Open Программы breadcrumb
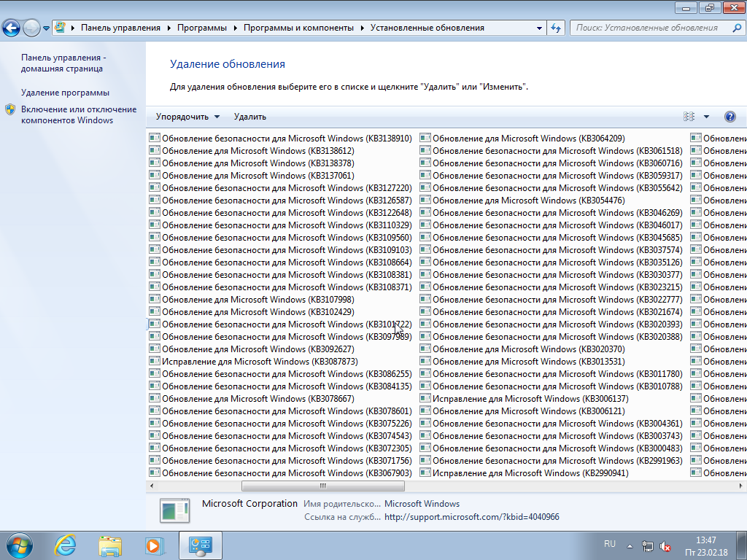The height and width of the screenshot is (560, 747). 202,28
